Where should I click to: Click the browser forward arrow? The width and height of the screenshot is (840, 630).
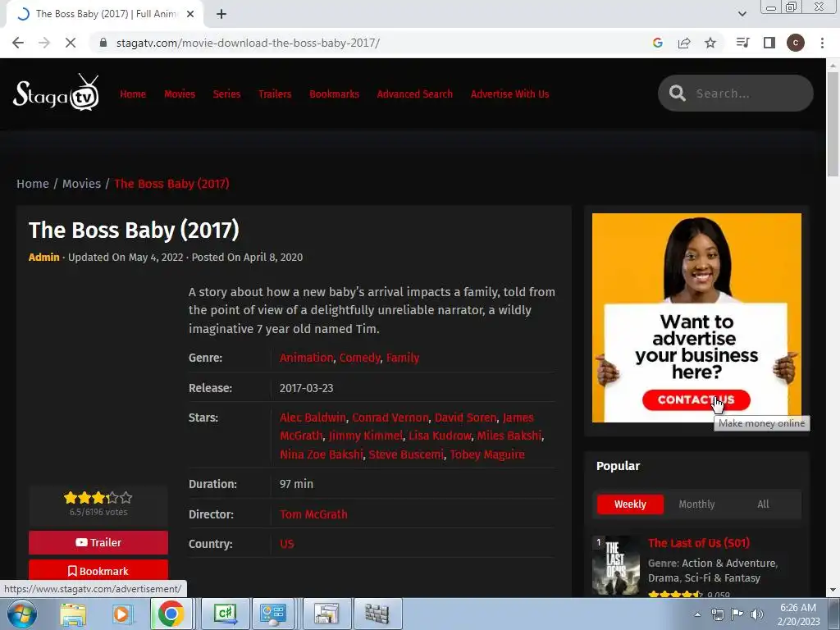(x=44, y=43)
